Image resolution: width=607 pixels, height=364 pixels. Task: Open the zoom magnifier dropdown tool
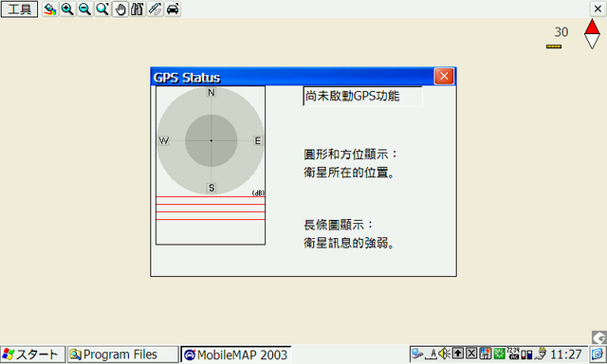click(102, 9)
